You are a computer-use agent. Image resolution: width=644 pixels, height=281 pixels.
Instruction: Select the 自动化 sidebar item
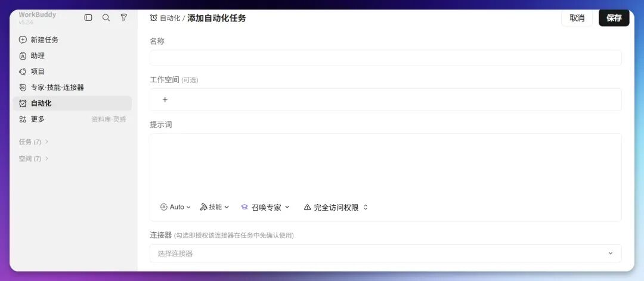pyautogui.click(x=72, y=104)
